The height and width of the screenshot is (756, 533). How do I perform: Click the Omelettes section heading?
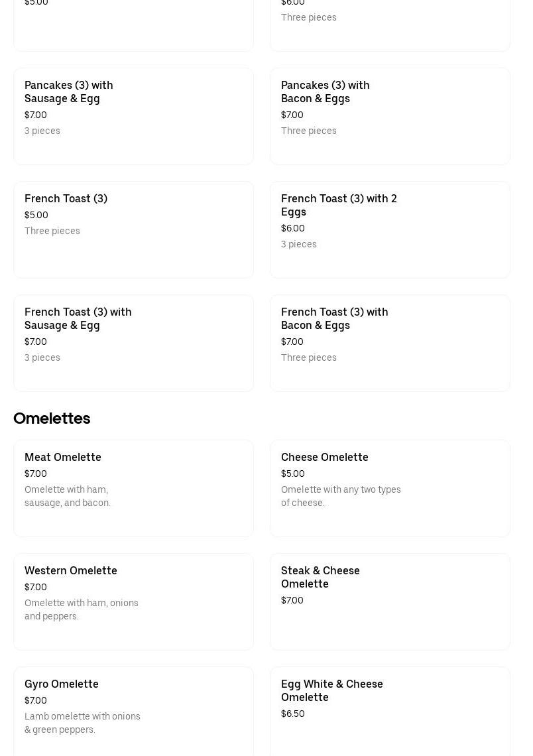coord(52,418)
